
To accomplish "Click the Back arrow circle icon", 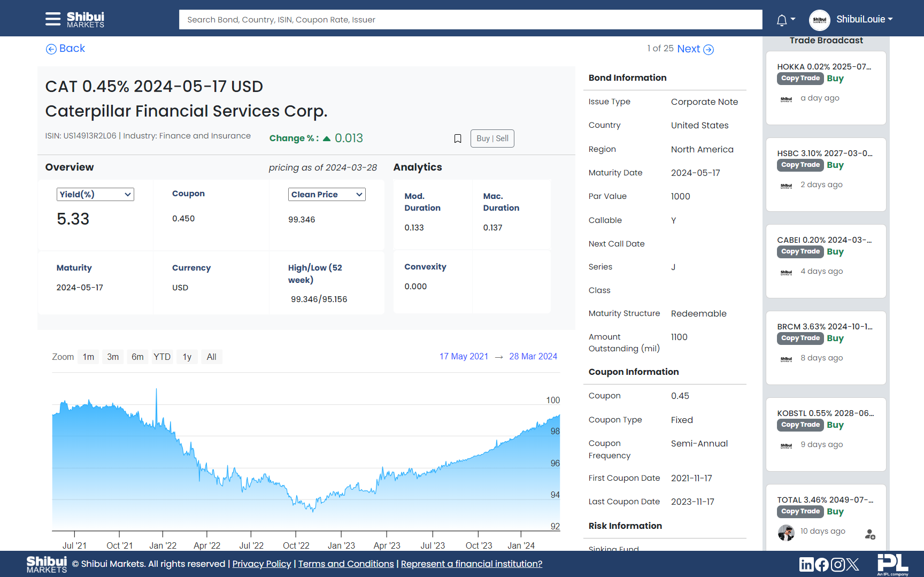I will click(x=51, y=49).
